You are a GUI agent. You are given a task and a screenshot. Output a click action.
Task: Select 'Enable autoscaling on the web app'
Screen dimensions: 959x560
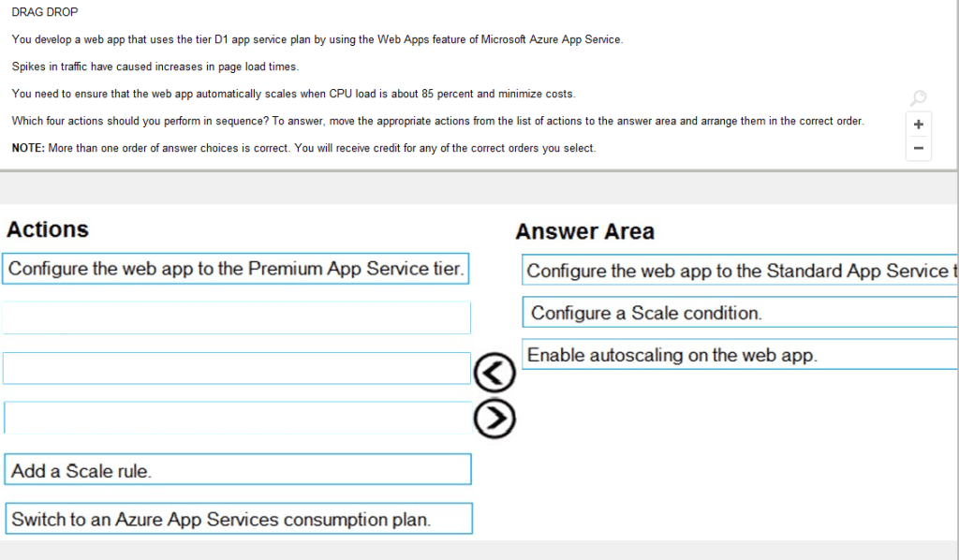(739, 355)
